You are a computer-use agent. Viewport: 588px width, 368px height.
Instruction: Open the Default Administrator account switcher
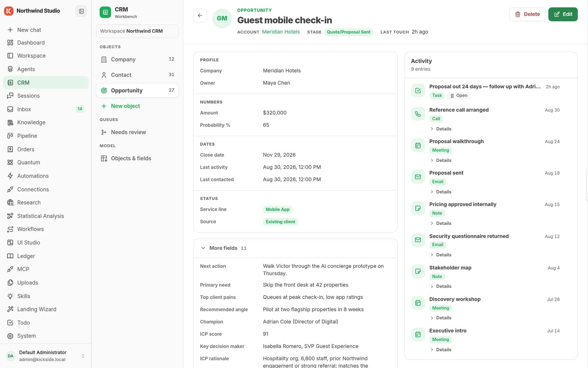point(46,356)
